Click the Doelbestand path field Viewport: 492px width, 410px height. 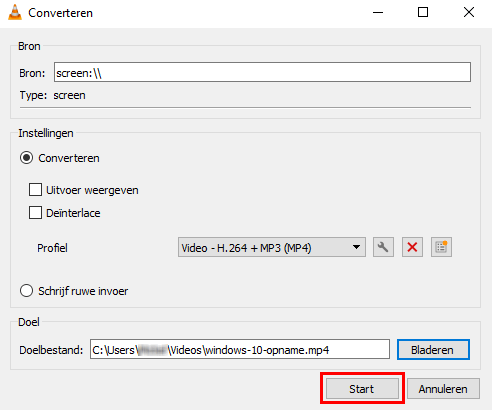coord(240,349)
